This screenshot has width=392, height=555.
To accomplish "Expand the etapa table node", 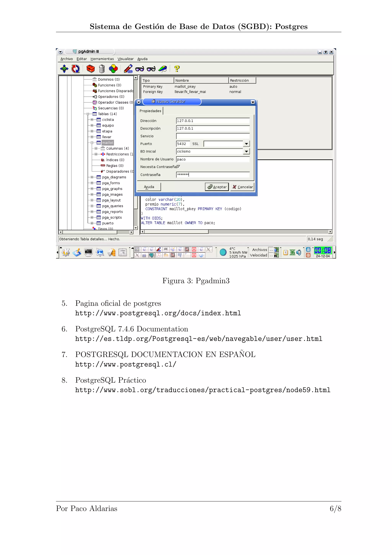I will click(x=92, y=131).
